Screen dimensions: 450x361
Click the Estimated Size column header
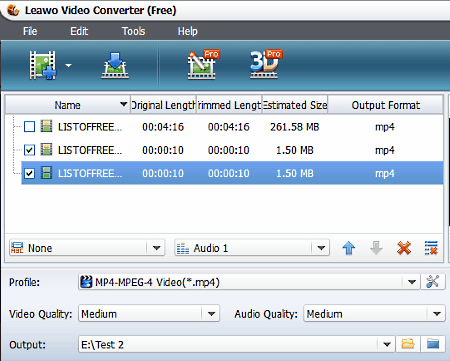(295, 105)
